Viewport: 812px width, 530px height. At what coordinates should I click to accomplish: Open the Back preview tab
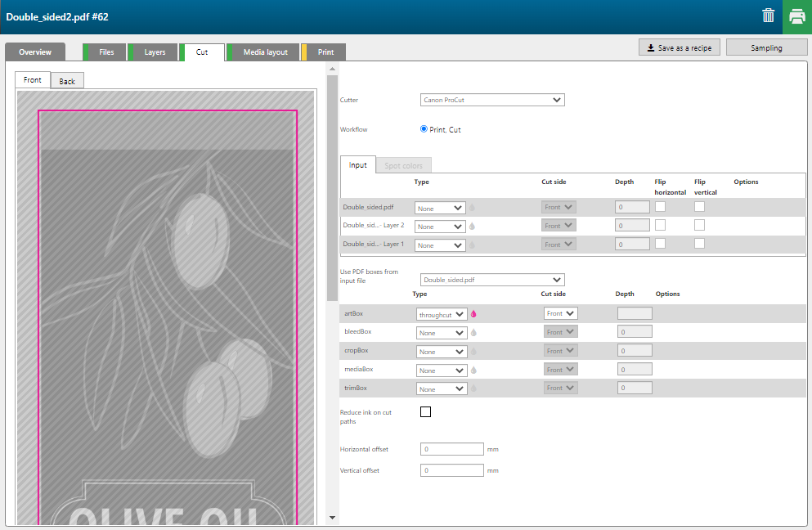click(x=67, y=81)
